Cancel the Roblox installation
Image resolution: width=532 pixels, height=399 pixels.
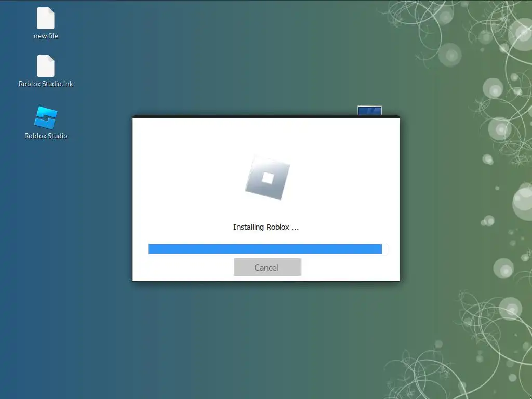pyautogui.click(x=268, y=267)
